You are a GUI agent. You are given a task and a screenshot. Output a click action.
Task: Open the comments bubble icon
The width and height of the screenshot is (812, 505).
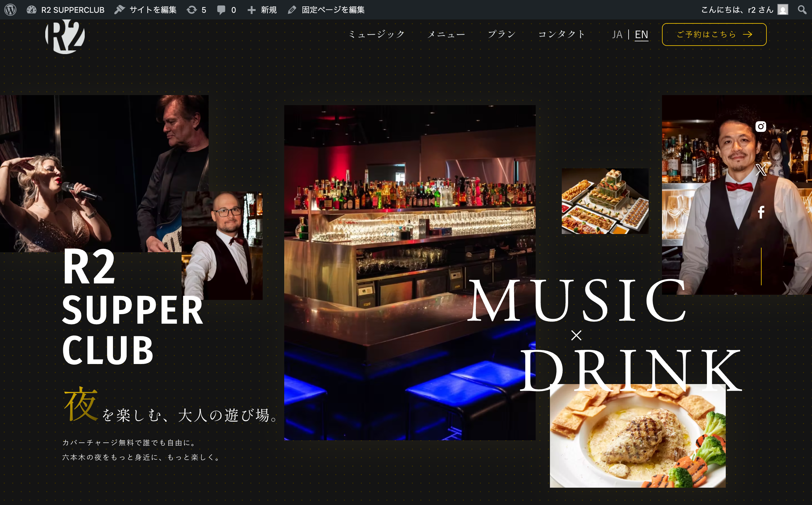(x=226, y=10)
